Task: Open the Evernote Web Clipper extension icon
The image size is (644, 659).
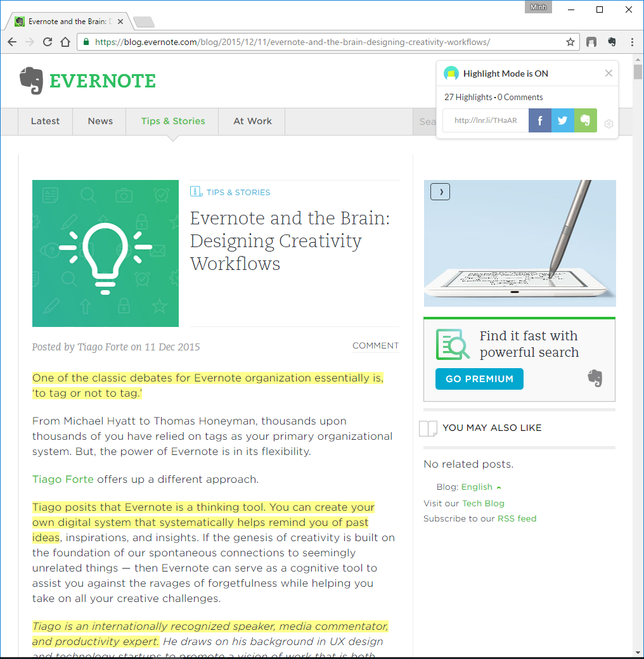Action: click(x=612, y=42)
